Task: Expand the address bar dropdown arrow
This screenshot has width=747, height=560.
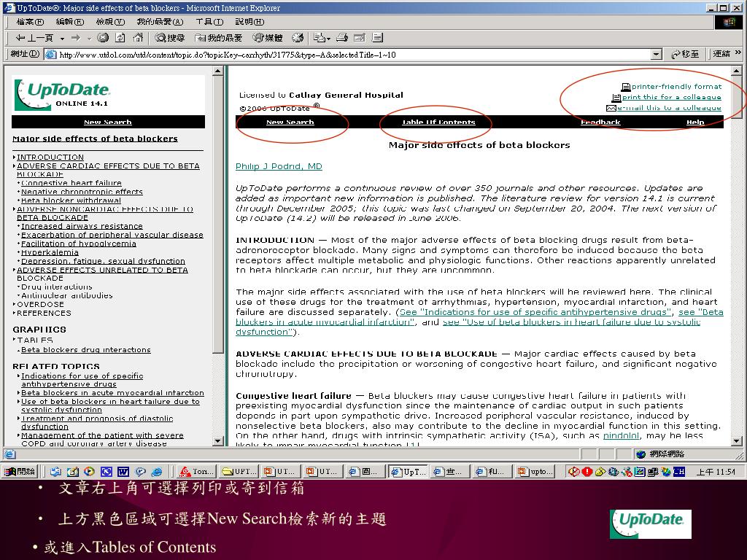Action: pyautogui.click(x=657, y=55)
